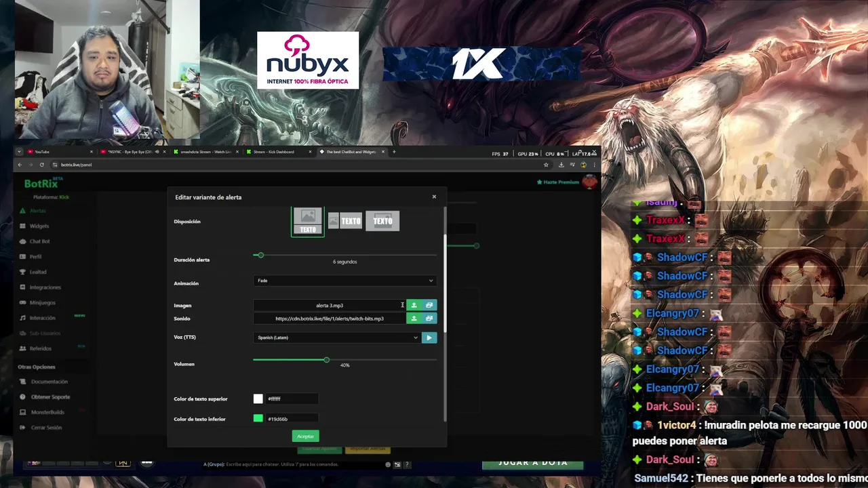This screenshot has height=488, width=868.
Task: Click the 1X sponsor banner
Action: (x=481, y=64)
